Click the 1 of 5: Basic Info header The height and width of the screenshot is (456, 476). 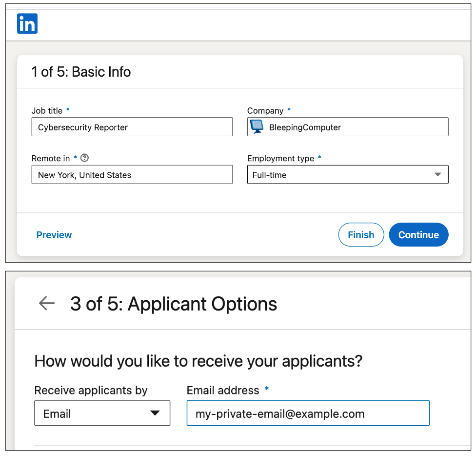(x=81, y=71)
